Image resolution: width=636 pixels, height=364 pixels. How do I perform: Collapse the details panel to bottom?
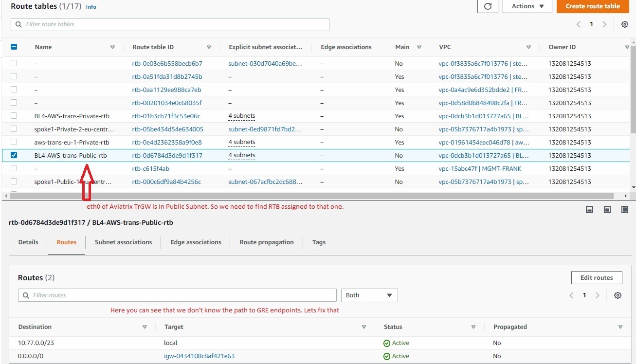(589, 209)
